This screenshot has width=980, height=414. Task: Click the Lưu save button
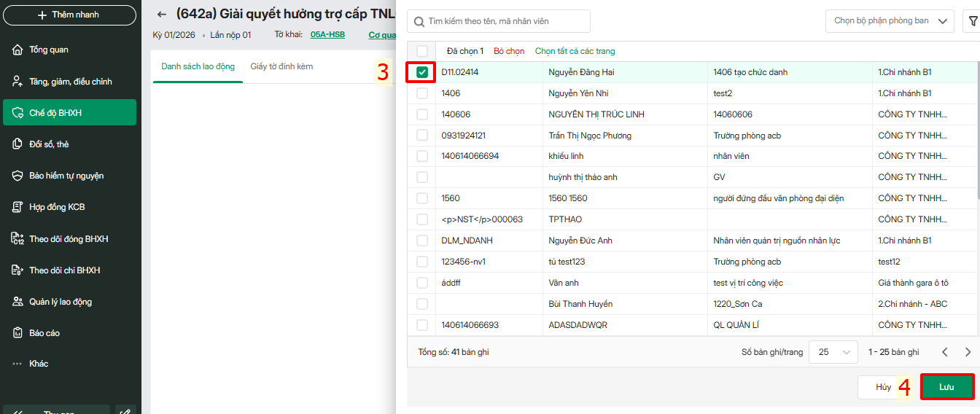(x=947, y=387)
